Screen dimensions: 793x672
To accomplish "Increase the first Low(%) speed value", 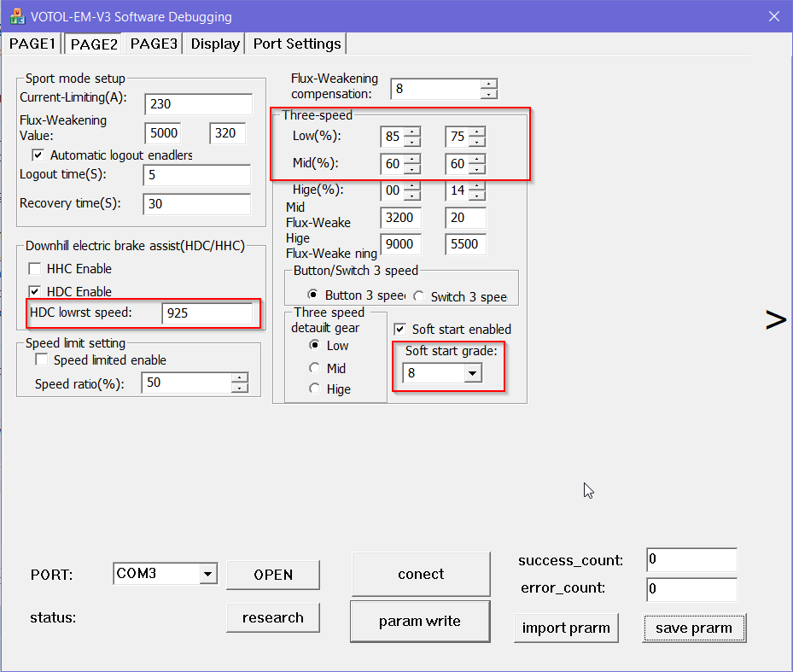I will 412,131.
